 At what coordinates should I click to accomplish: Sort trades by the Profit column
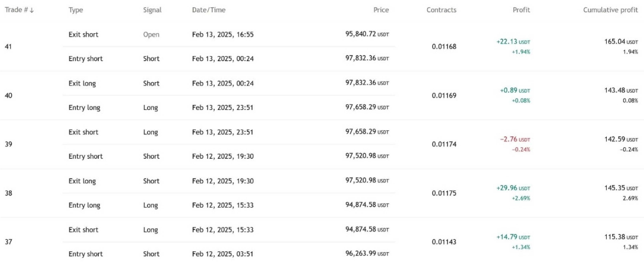(x=521, y=10)
